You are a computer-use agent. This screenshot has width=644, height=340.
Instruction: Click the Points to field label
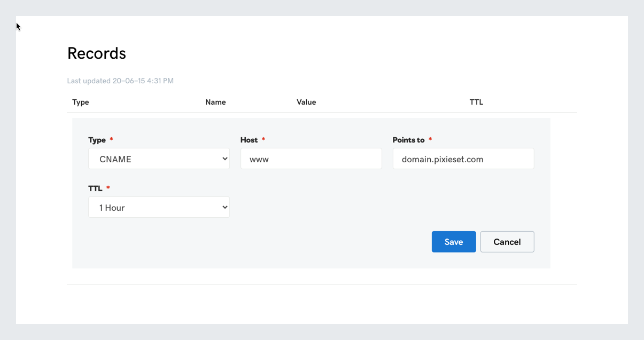408,140
